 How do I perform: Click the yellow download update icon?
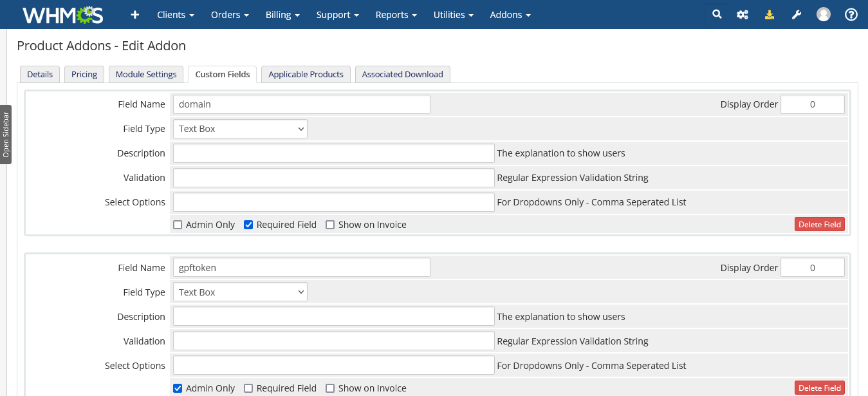pos(769,15)
